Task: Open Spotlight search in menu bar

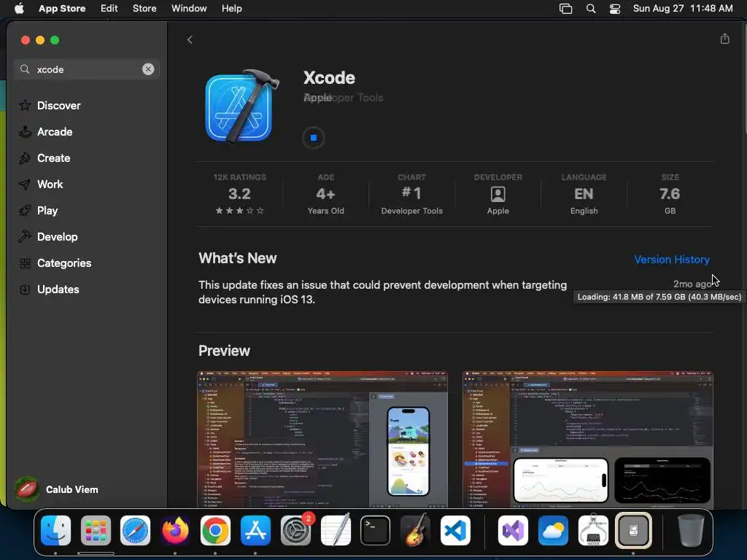Action: 591,9
